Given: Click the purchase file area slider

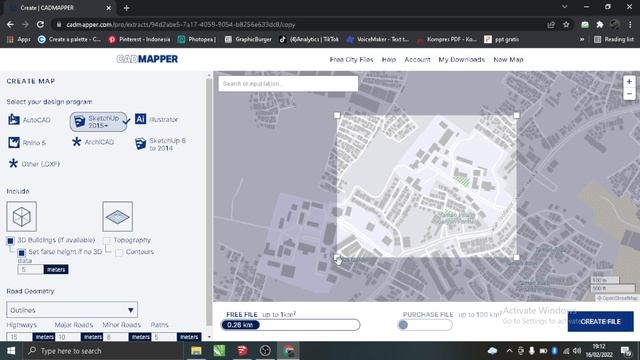Looking at the screenshot, I should coord(425,325).
